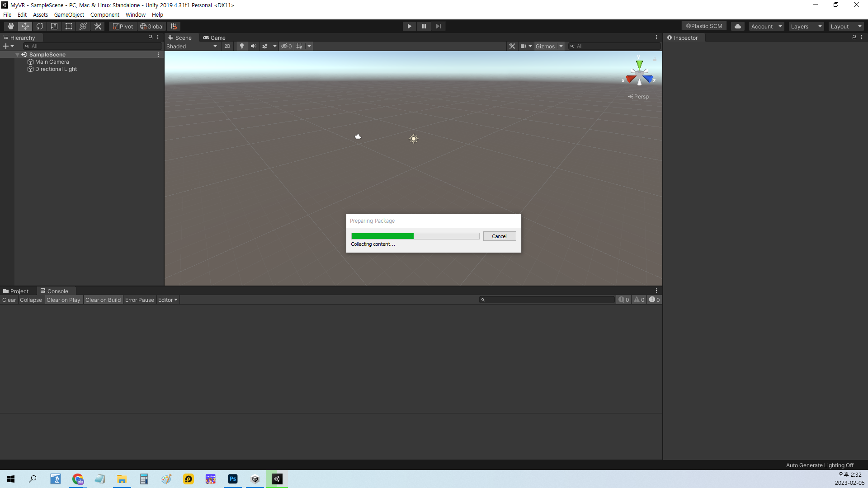868x488 pixels.
Task: Select the Rect Transform tool
Action: [x=69, y=26]
